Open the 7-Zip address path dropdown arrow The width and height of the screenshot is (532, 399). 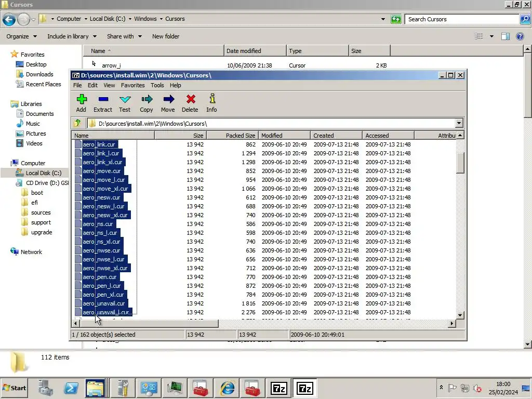(459, 123)
